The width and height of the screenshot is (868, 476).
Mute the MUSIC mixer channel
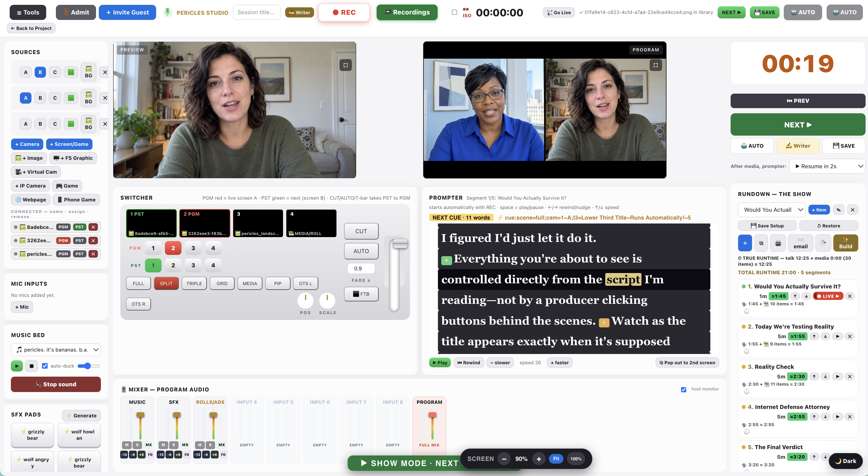[127, 445]
